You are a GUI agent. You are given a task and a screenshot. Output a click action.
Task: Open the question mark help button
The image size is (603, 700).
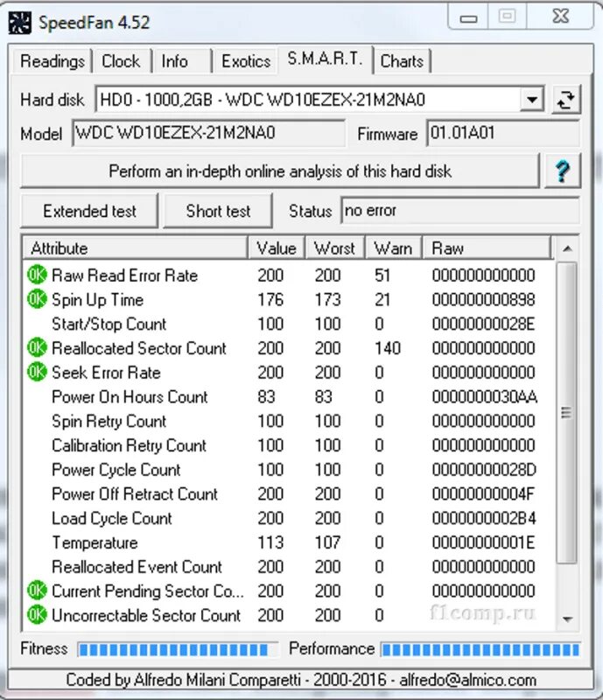click(x=563, y=171)
